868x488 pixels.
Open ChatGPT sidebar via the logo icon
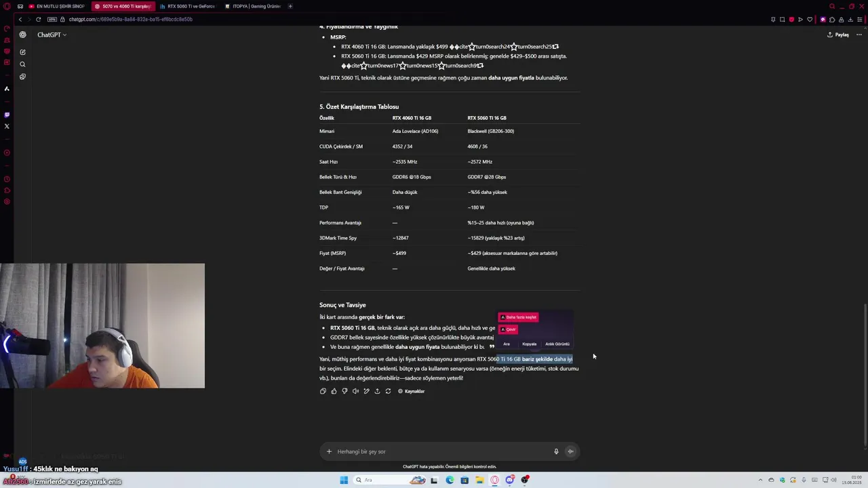coord(22,35)
